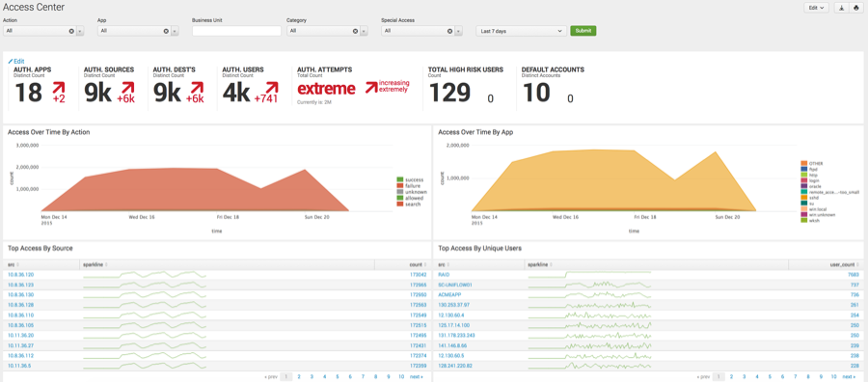
Task: Sort Top Access By Source by src column
Action: click(x=13, y=265)
